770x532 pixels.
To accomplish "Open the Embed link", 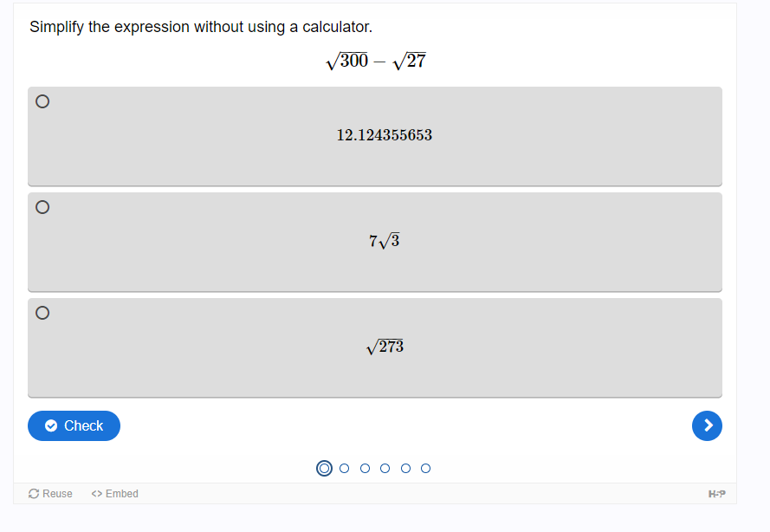I will (114, 494).
